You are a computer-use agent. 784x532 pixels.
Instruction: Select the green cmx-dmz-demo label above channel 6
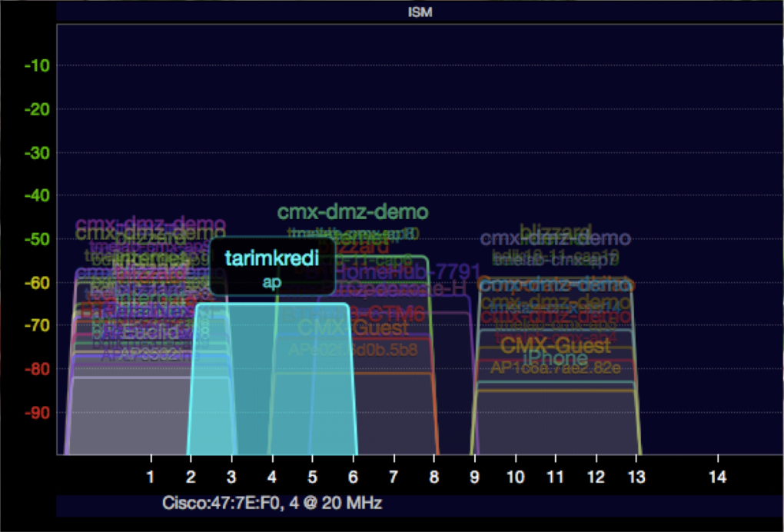point(353,212)
